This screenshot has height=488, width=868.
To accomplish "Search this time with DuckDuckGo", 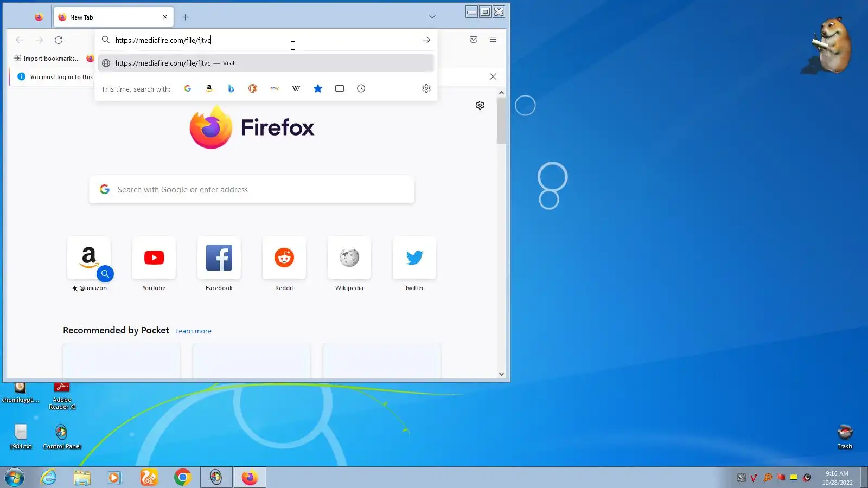I will (253, 88).
